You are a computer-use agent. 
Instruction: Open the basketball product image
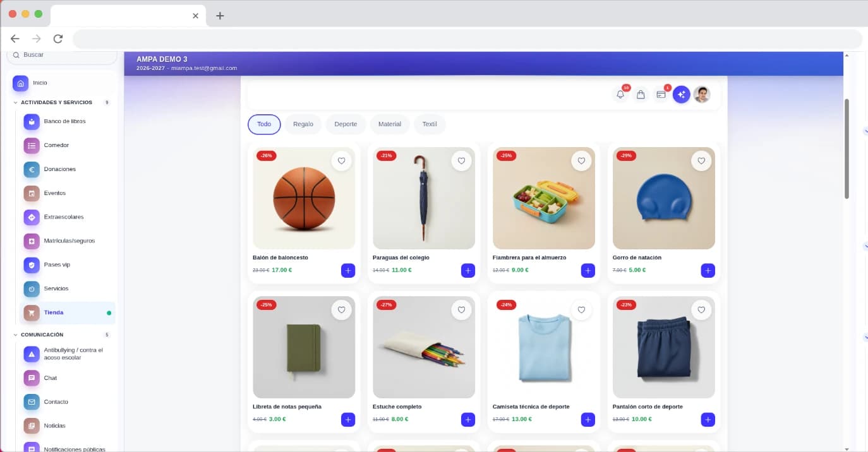pyautogui.click(x=304, y=198)
